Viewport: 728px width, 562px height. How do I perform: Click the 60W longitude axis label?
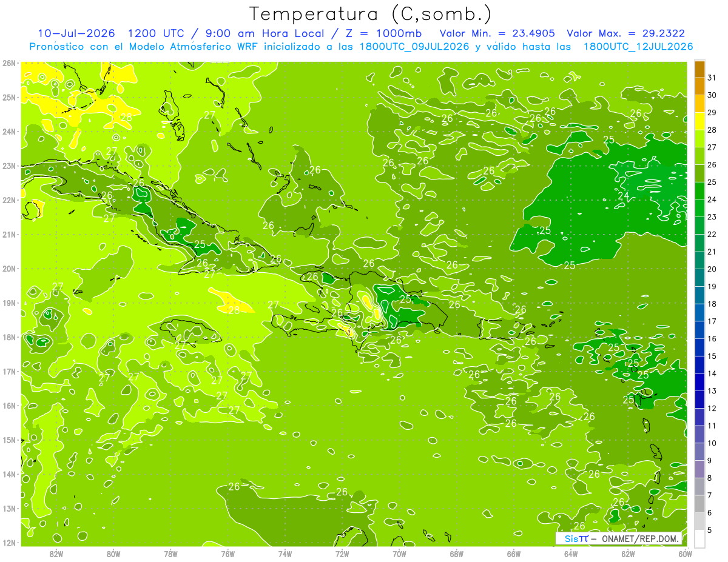(x=685, y=553)
